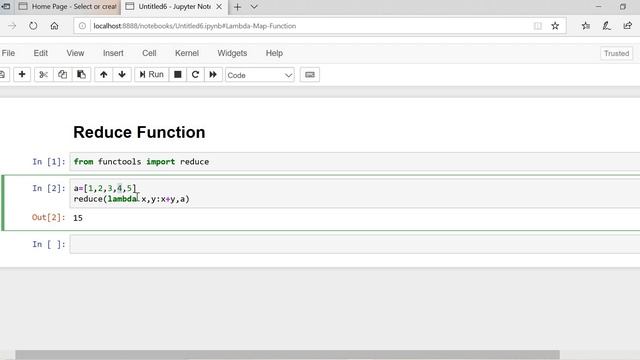
Task: Open the Kernel menu
Action: 187,53
